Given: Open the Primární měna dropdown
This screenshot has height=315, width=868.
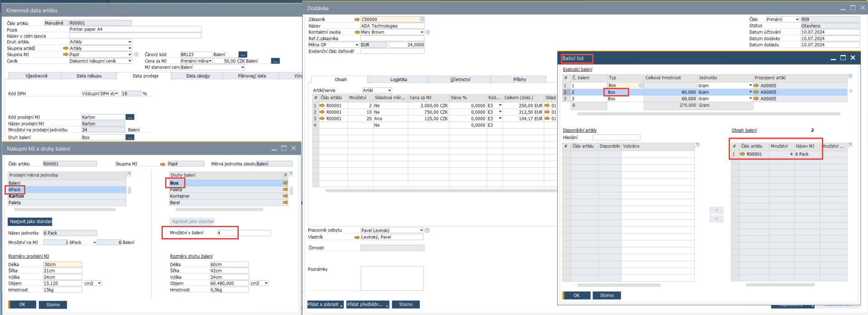Looking at the screenshot, I should coord(210,61).
